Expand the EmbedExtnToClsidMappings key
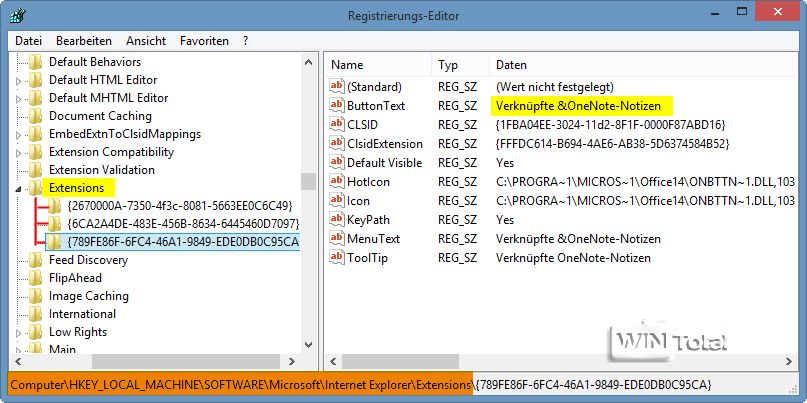 point(19,135)
